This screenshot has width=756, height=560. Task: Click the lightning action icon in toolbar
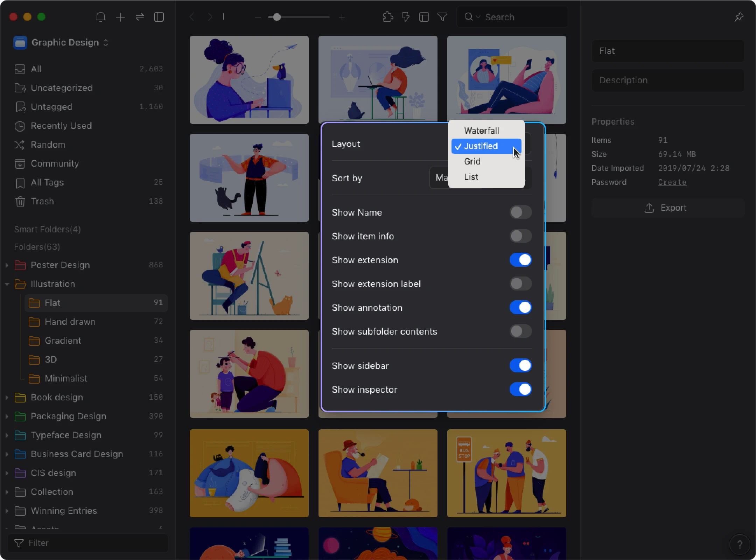click(406, 17)
